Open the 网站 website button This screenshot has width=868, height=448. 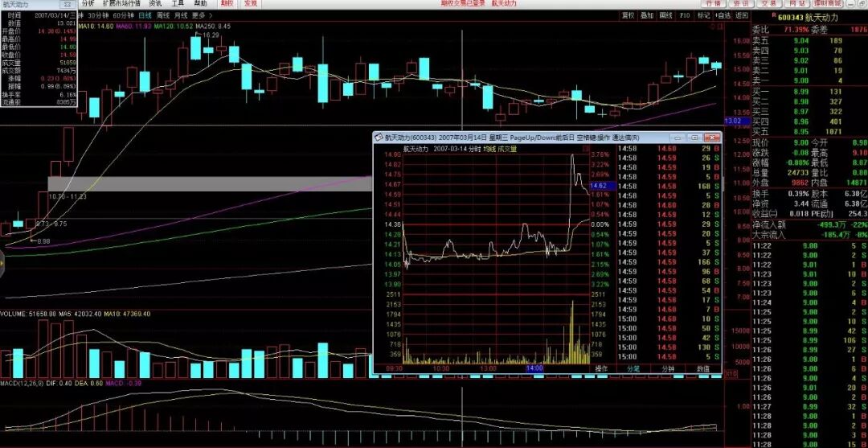(796, 3)
